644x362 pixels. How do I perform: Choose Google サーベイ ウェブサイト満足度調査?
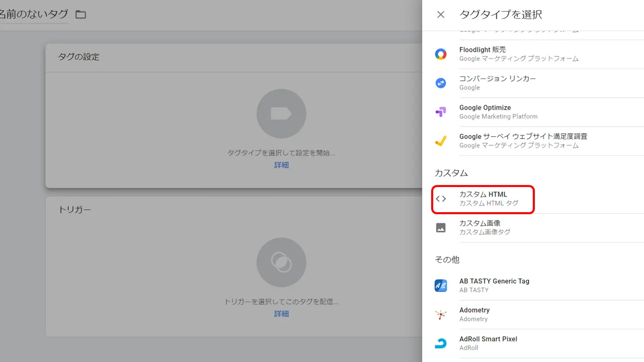pyautogui.click(x=533, y=141)
